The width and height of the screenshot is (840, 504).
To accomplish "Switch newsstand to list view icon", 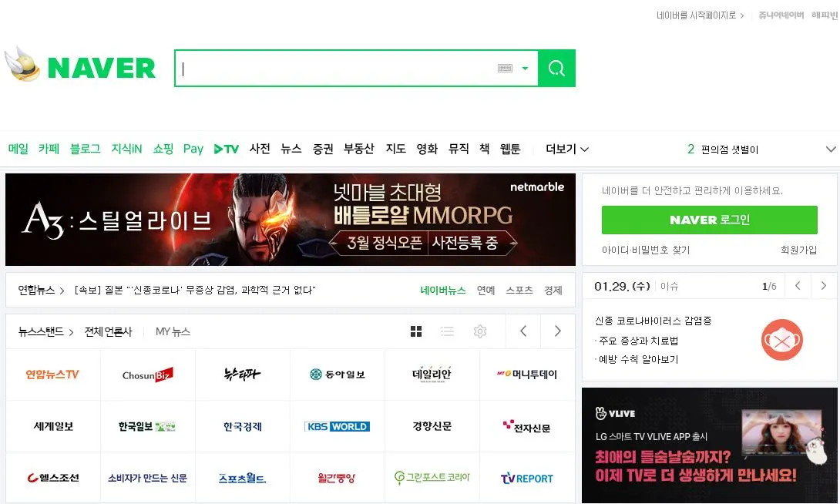I will [x=447, y=331].
